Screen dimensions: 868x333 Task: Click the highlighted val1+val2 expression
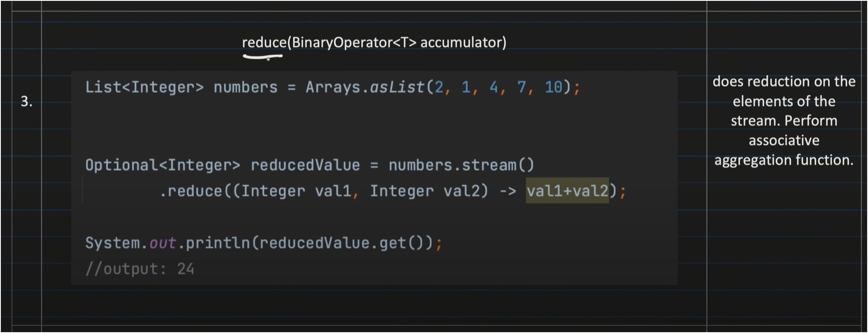tap(567, 191)
